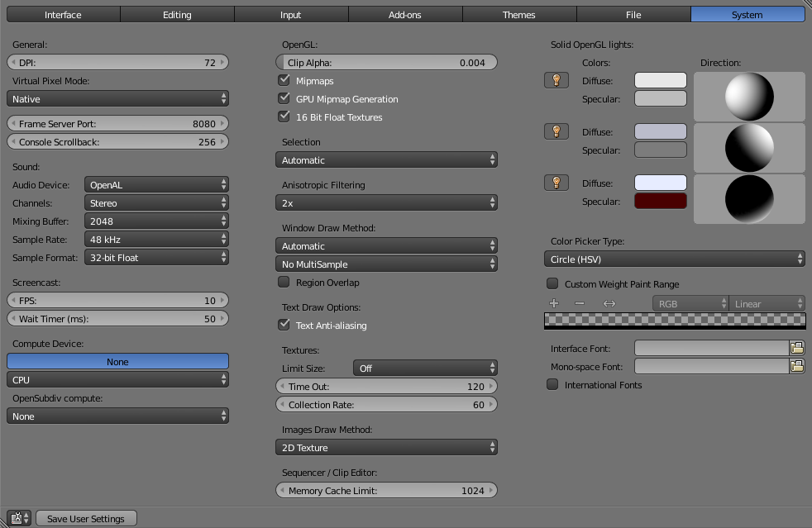Change Channels from Stereo
Viewport: 812px width, 528px height.
tap(156, 202)
